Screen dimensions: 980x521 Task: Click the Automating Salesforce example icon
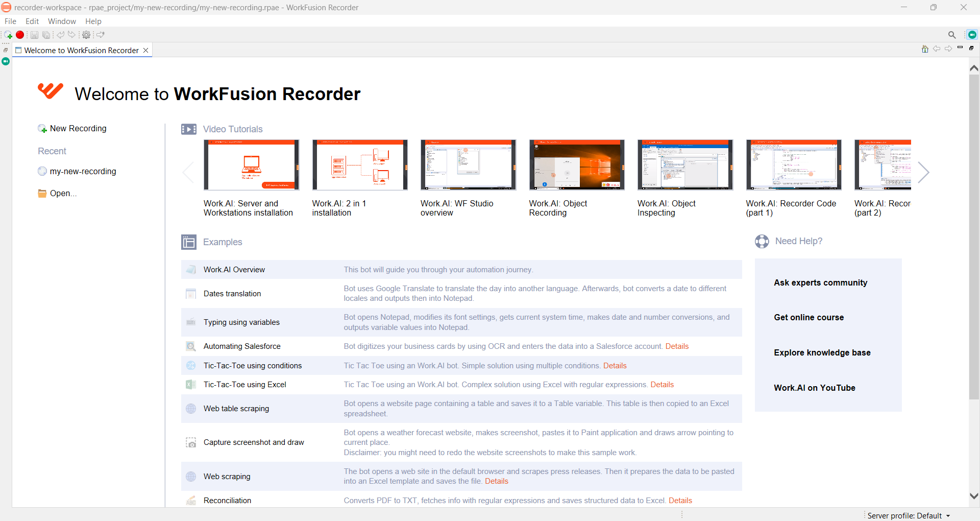[x=191, y=346]
